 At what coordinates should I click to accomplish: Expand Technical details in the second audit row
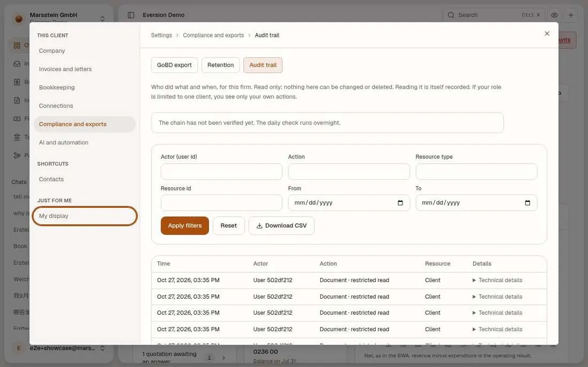[497, 296]
